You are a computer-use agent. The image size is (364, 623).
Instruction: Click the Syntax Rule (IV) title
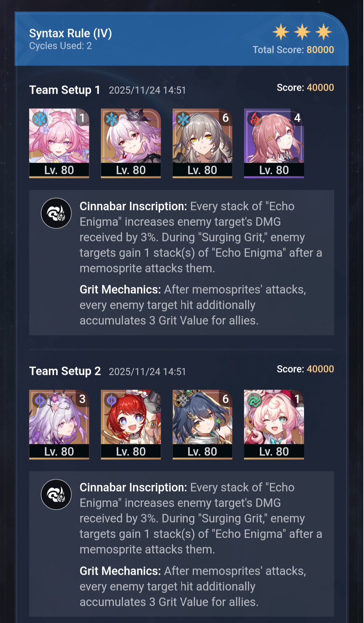(70, 33)
